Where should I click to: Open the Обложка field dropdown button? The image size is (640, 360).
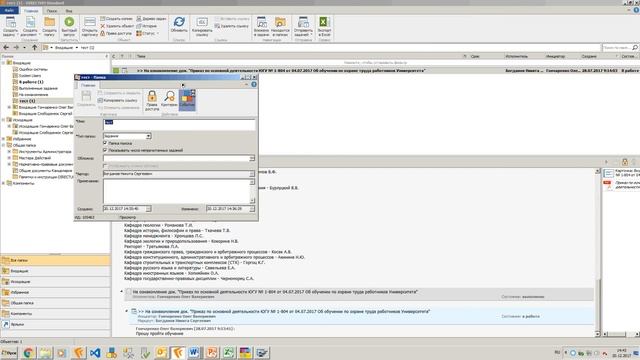(x=252, y=158)
